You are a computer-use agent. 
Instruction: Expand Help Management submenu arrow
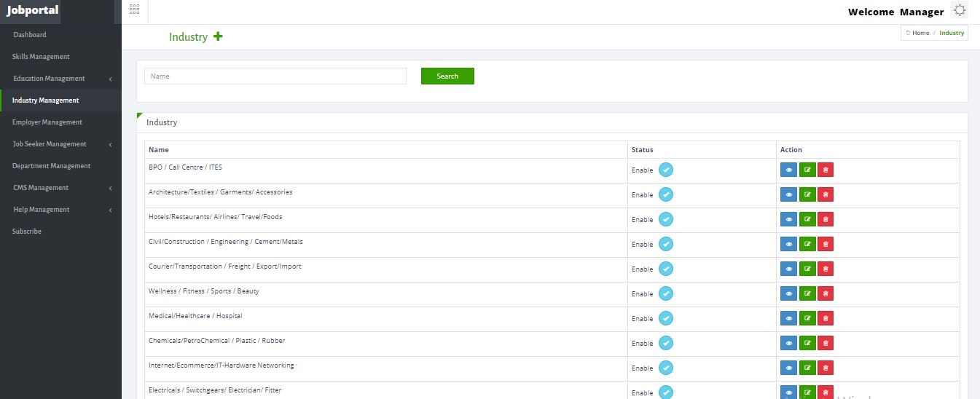[110, 210]
